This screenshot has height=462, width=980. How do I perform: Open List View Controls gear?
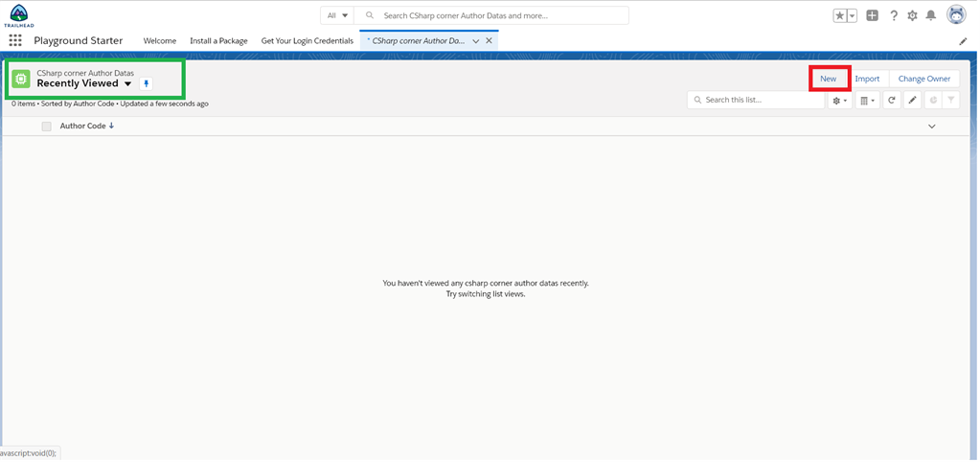click(840, 101)
